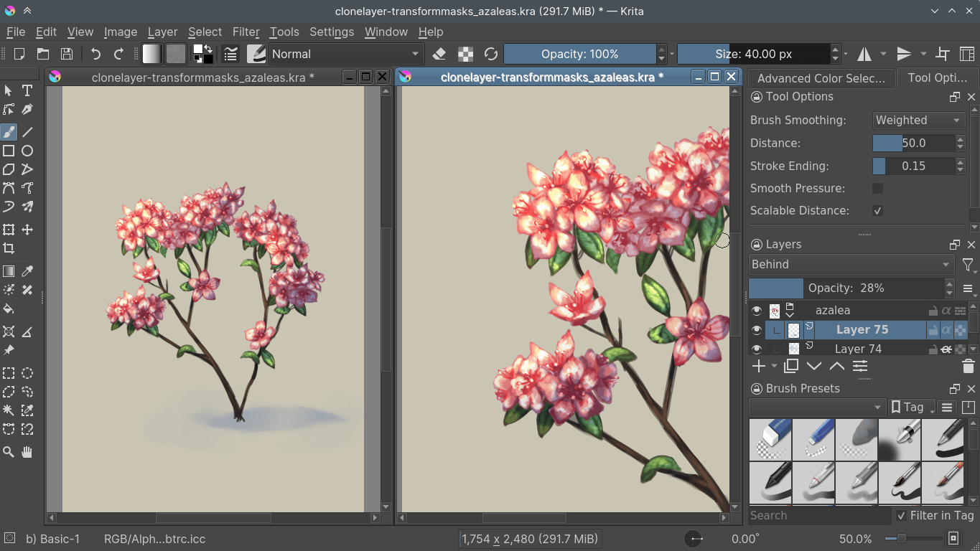This screenshot has height=551, width=980.
Task: Click the brush preset search field
Action: (x=818, y=515)
